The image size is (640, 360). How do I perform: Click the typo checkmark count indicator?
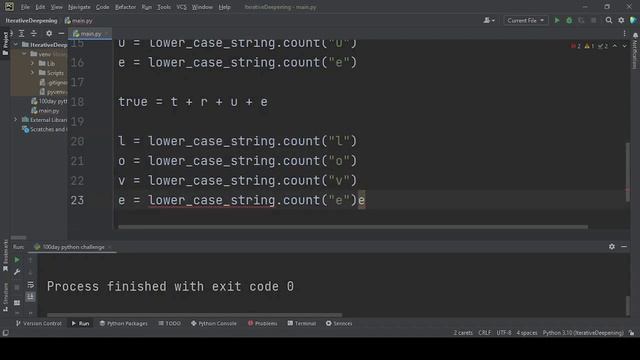tap(603, 46)
